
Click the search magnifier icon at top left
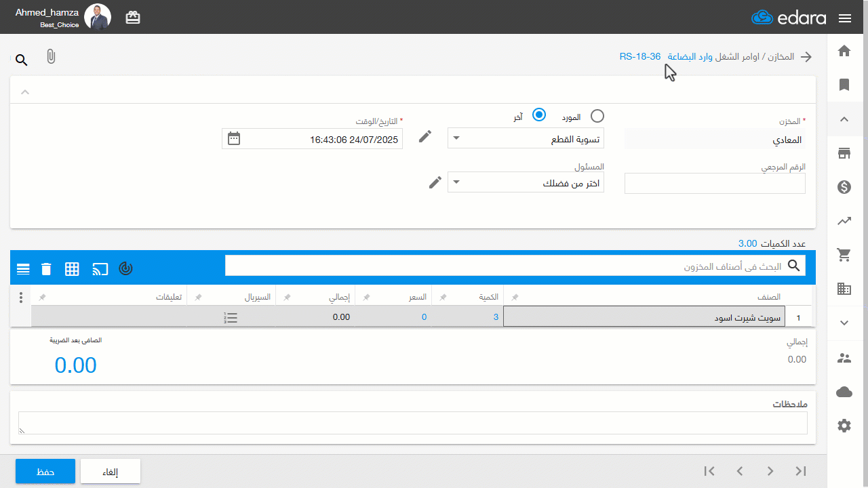click(22, 60)
